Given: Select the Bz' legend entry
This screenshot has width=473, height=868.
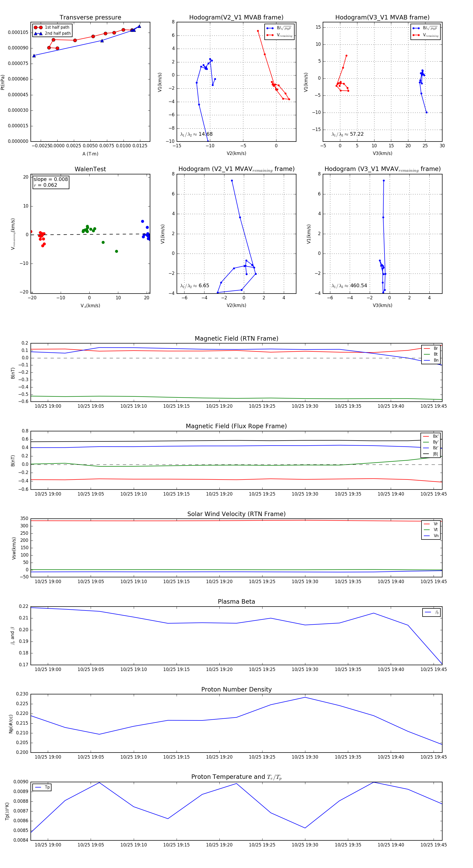Looking at the screenshot, I should click(431, 448).
